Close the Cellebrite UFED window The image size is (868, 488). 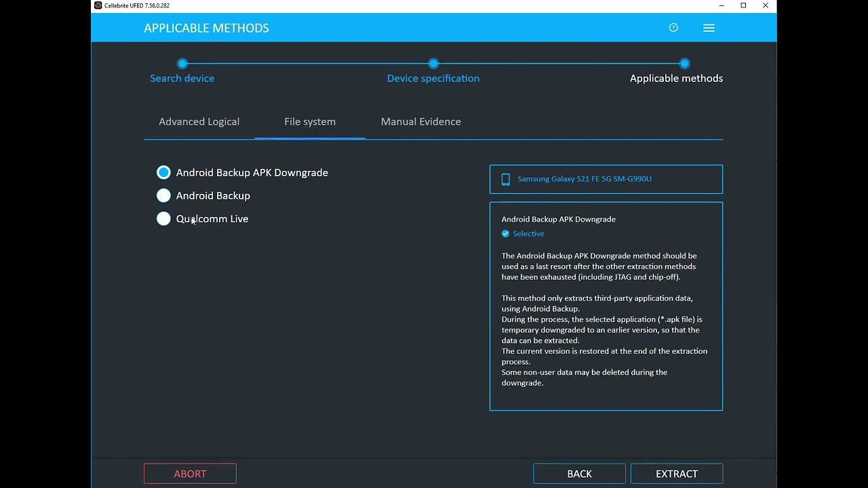coord(766,5)
